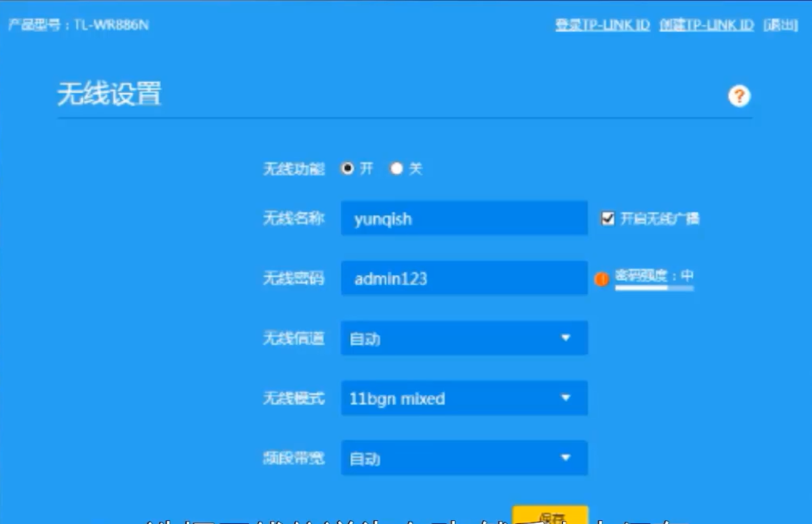Image resolution: width=812 pixels, height=524 pixels.
Task: Uncheck the 开启无线广播 checkbox
Action: click(x=608, y=218)
